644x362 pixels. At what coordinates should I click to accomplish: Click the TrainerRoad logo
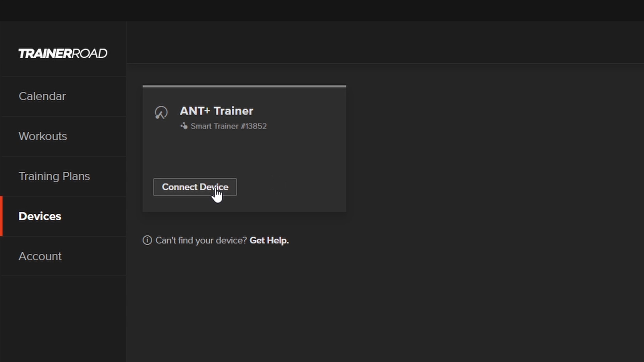click(63, 54)
